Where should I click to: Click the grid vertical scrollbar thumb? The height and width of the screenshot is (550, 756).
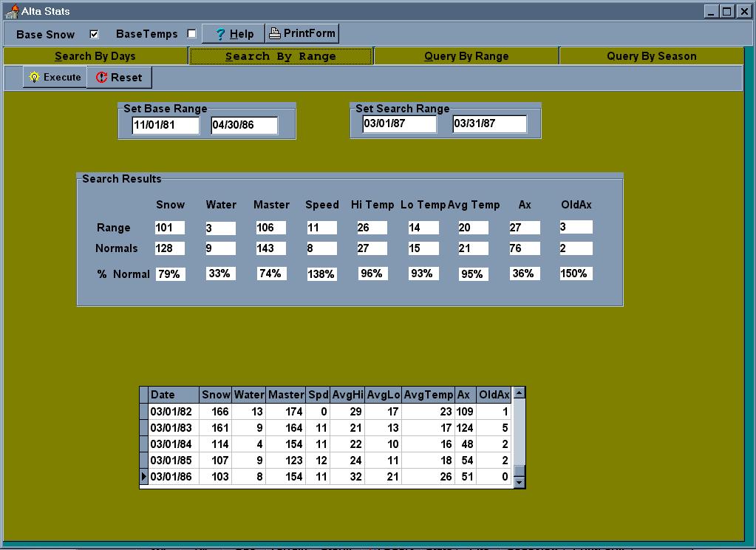tap(520, 471)
